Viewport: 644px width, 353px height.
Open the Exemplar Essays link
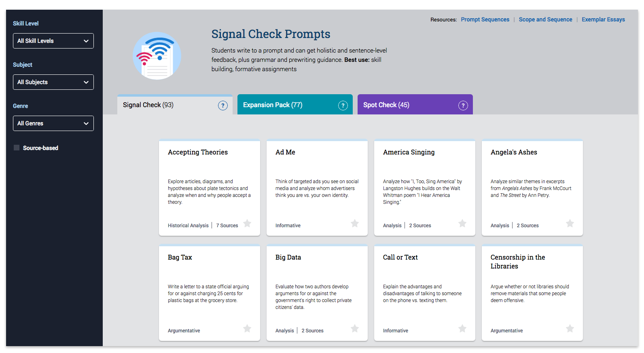coord(603,19)
